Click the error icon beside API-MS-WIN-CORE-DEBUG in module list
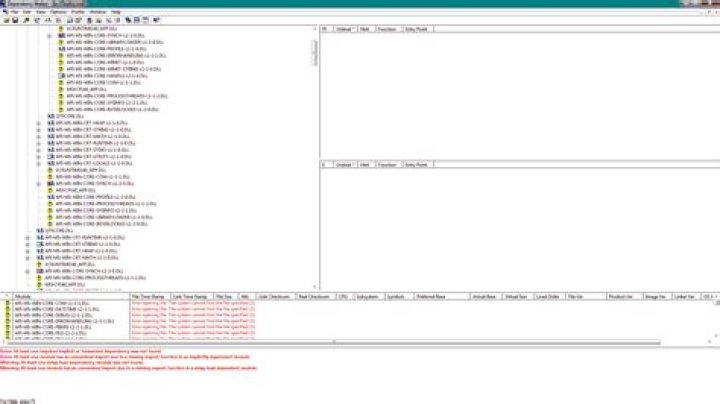The image size is (720, 404). pyautogui.click(x=7, y=315)
